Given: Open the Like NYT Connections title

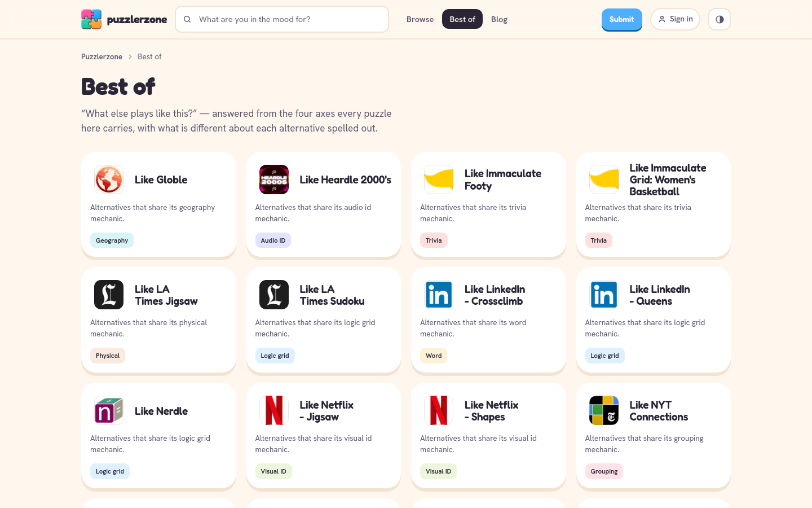Looking at the screenshot, I should pos(659,410).
